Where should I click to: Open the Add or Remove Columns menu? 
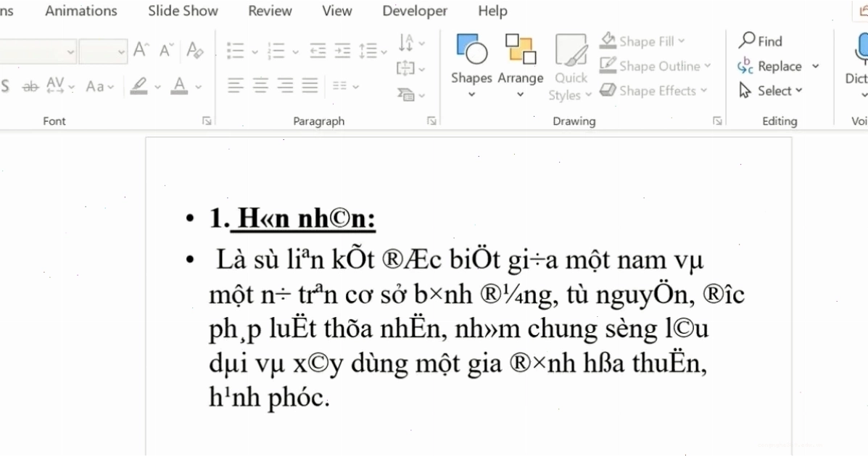(x=345, y=86)
